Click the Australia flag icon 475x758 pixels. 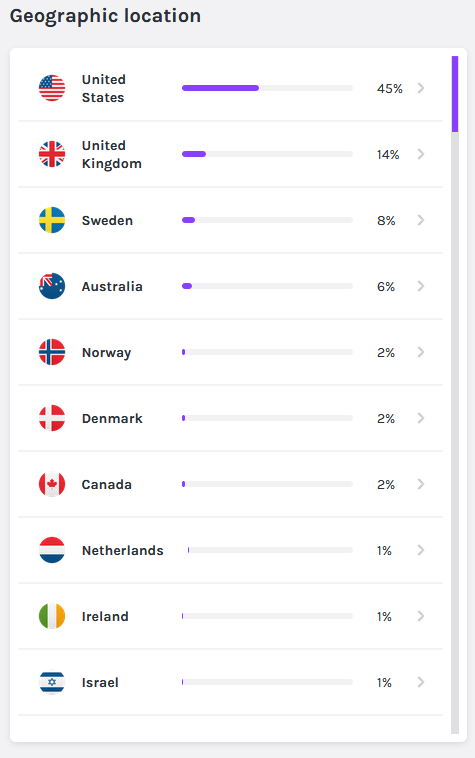point(52,286)
